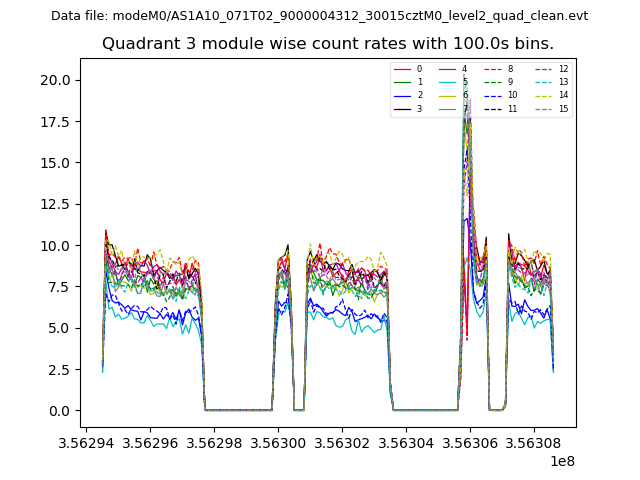Click the magenta solid legend line for module 4

pos(449,69)
